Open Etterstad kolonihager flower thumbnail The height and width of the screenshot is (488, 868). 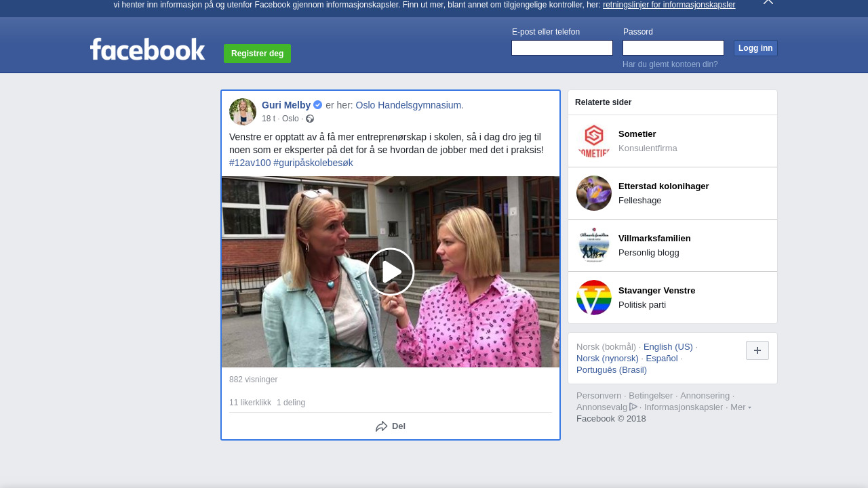(594, 193)
